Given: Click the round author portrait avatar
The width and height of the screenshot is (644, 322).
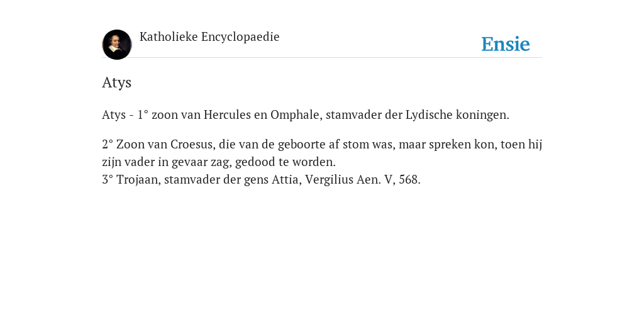Looking at the screenshot, I should point(117,45).
